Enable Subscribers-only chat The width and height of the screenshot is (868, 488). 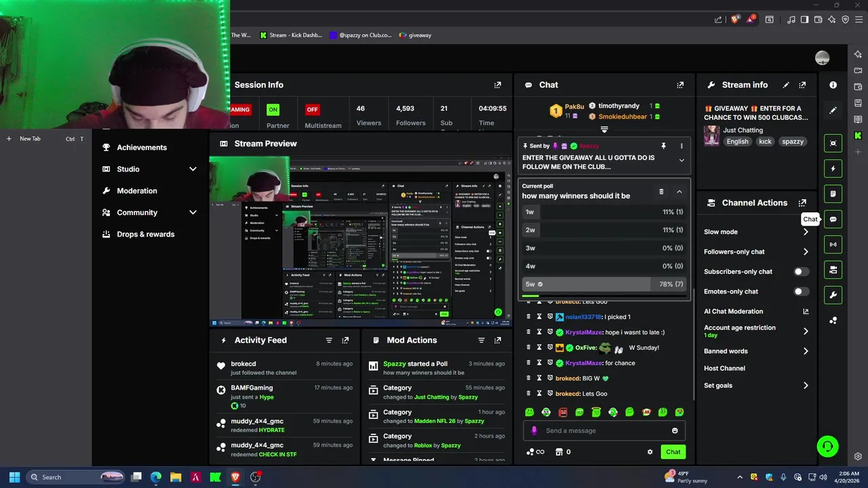801,272
